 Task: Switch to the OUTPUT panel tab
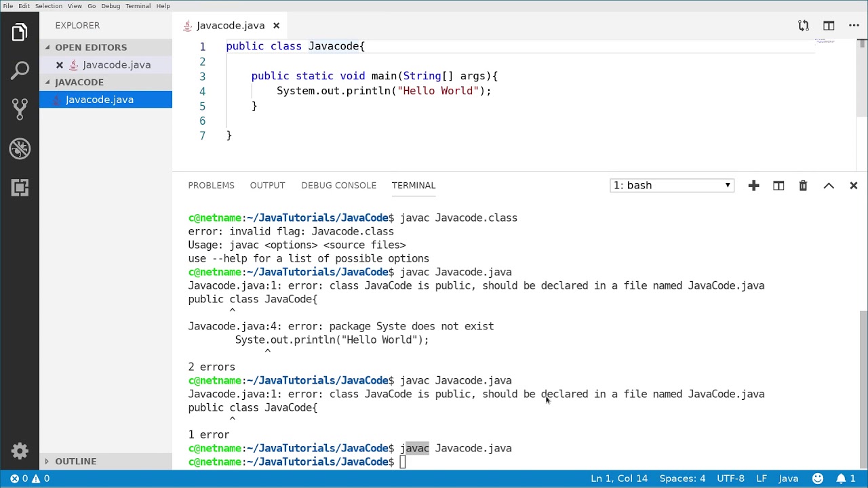tap(267, 186)
